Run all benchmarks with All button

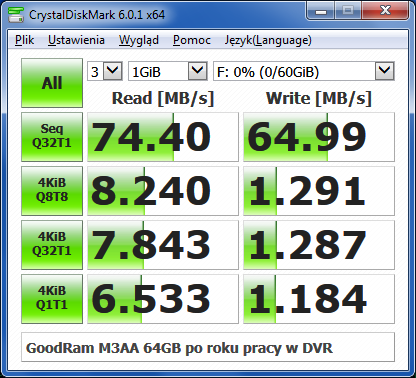(x=52, y=83)
